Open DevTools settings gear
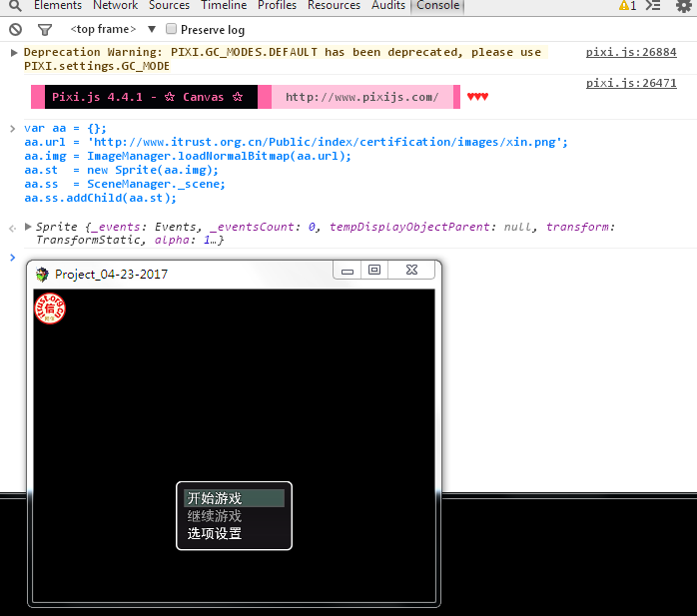Screen dimensions: 697x616 coord(684,6)
